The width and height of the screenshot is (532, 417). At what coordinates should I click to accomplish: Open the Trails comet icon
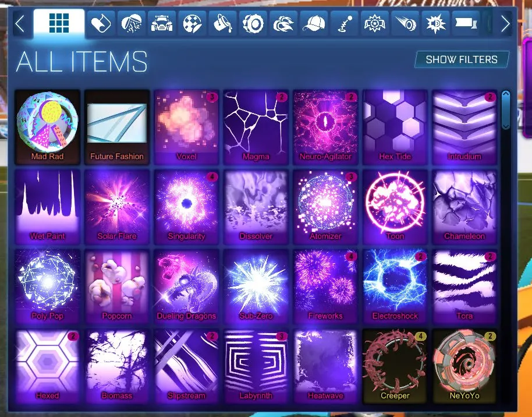(406, 23)
